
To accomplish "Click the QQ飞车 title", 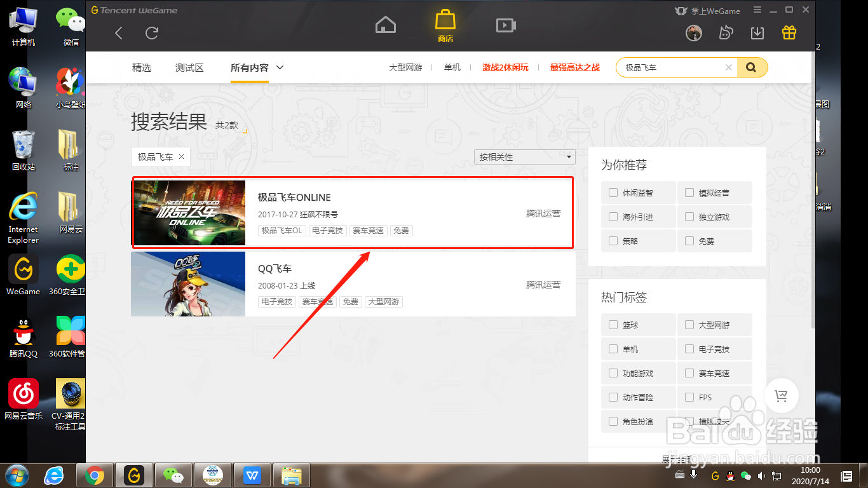I will point(275,269).
